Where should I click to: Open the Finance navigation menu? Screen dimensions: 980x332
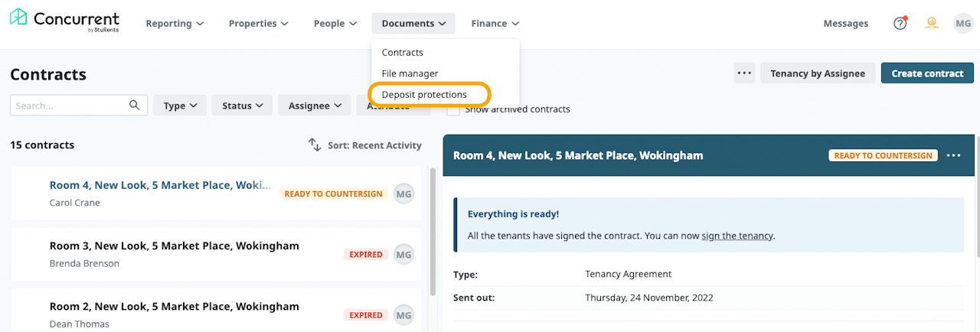[495, 24]
